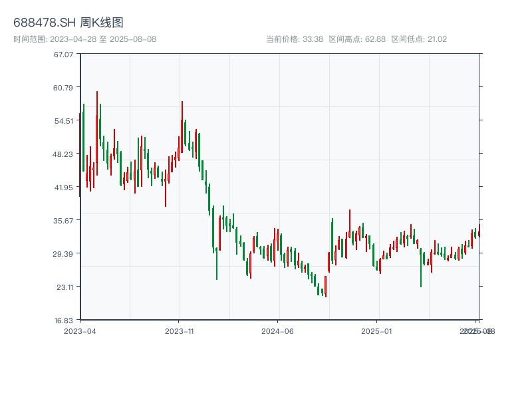
Task: Click the y-axis label 48.23
Action: (63, 154)
